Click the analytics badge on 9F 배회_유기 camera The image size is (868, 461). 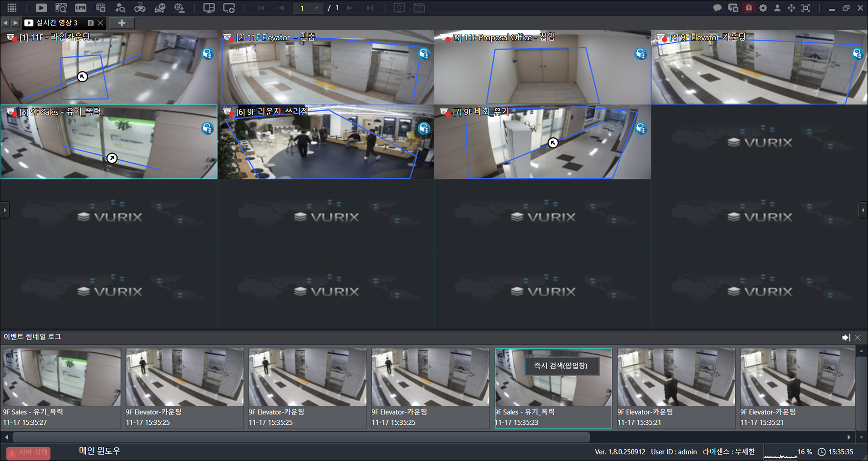pos(641,128)
